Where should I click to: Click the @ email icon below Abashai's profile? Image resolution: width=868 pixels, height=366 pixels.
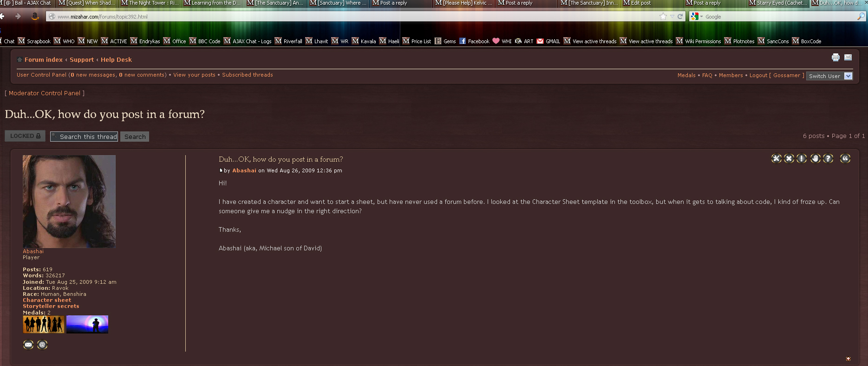(x=42, y=345)
